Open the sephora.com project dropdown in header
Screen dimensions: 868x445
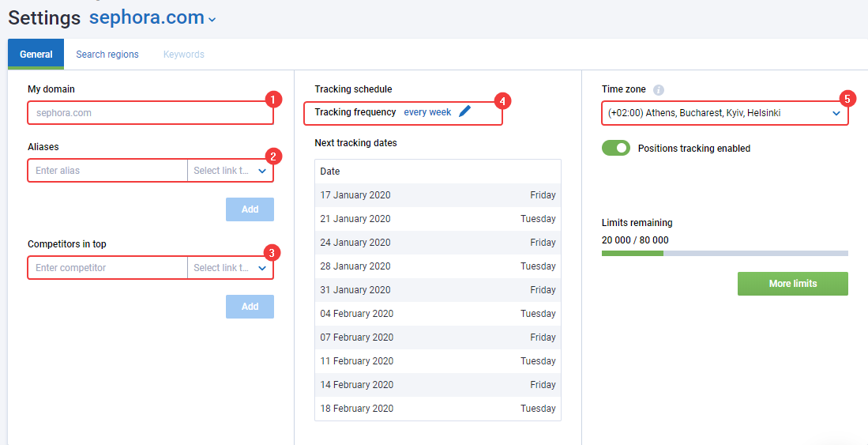(152, 17)
